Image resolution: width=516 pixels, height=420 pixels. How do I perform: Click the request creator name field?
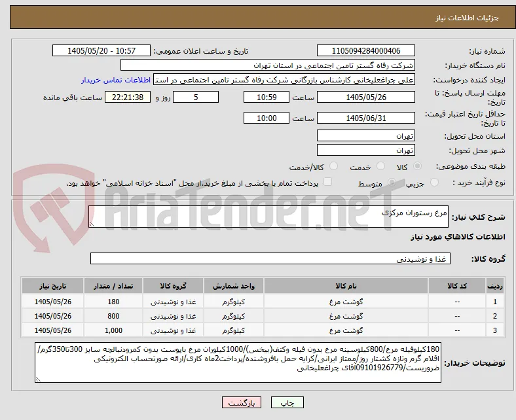tap(284, 80)
